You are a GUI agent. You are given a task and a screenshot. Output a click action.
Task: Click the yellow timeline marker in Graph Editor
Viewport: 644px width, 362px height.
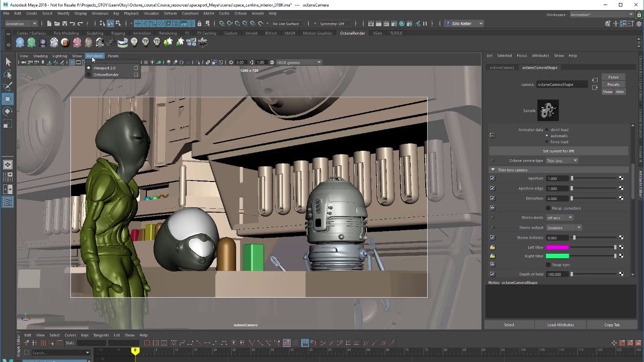click(x=135, y=350)
